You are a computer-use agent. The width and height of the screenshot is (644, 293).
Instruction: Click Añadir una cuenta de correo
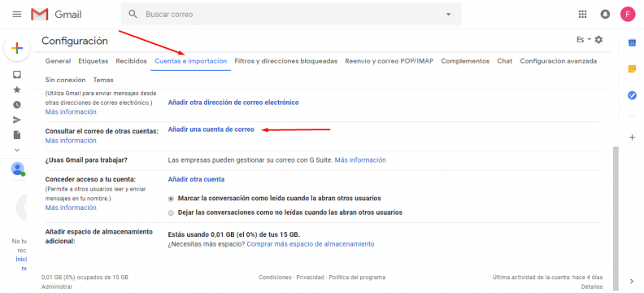[211, 129]
